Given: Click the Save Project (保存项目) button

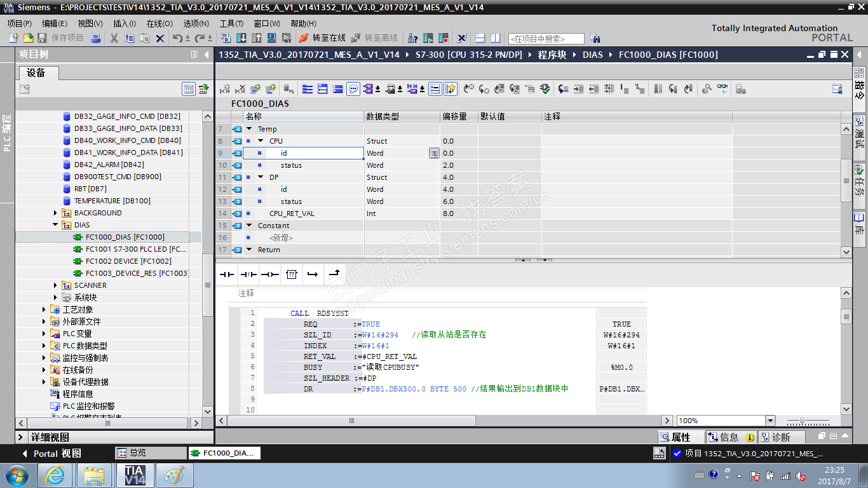Looking at the screenshot, I should click(x=61, y=38).
